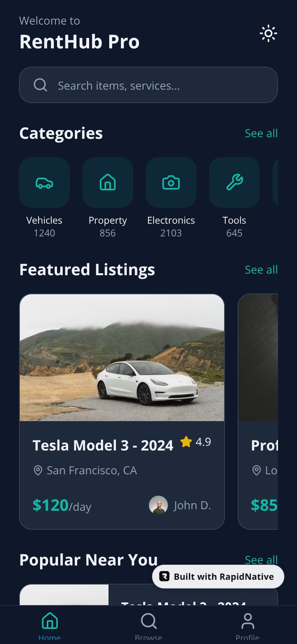Screen dimensions: 297x644
Task: Click the Built with RapidNative badge
Action: pos(218,577)
